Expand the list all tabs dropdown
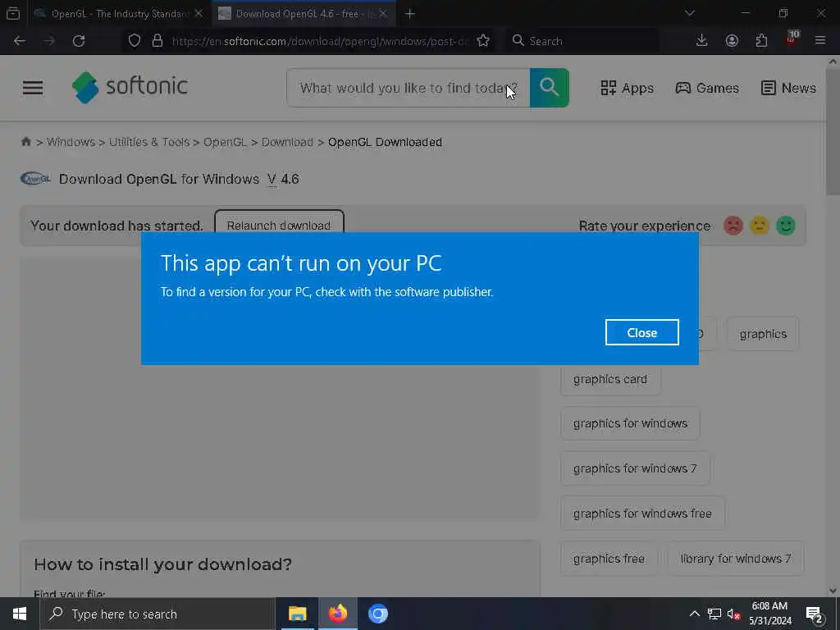Image resolution: width=840 pixels, height=630 pixels. click(689, 13)
